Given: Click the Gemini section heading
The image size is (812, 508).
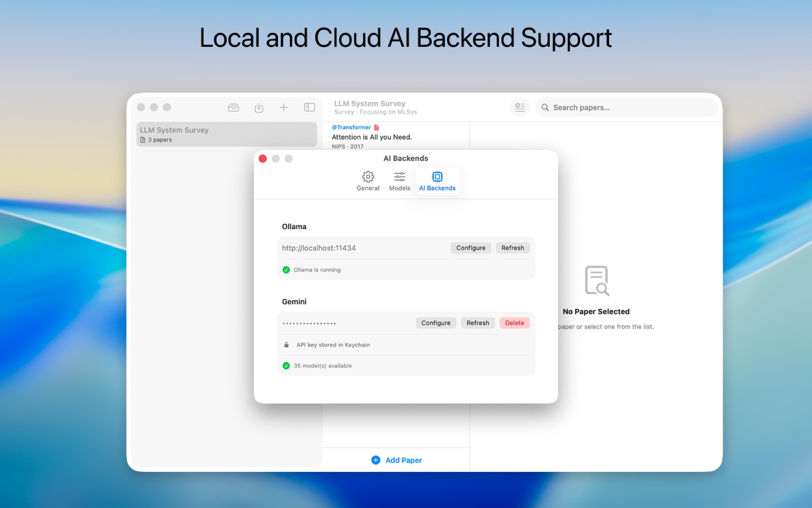Looking at the screenshot, I should click(x=294, y=302).
